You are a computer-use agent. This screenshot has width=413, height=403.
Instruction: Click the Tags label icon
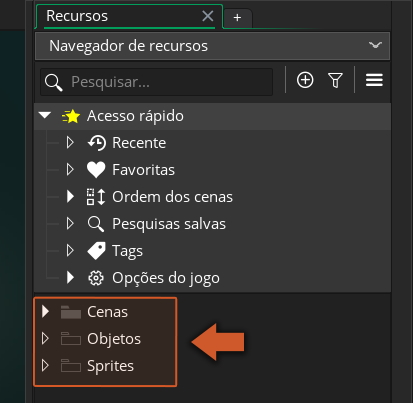pyautogui.click(x=96, y=251)
